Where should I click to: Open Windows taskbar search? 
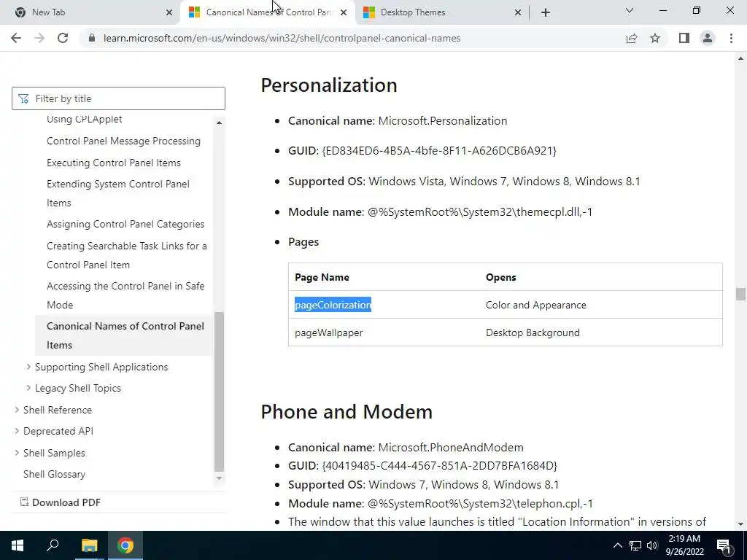[x=53, y=545]
